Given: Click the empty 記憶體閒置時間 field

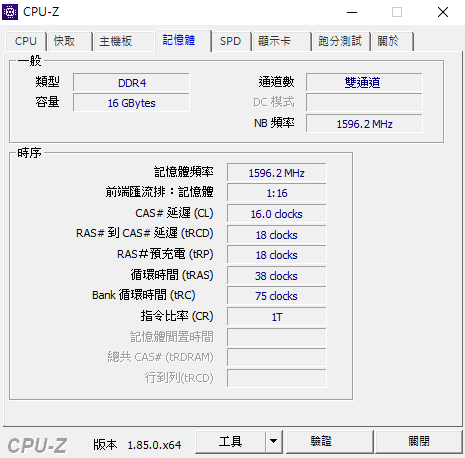Looking at the screenshot, I should tap(277, 337).
